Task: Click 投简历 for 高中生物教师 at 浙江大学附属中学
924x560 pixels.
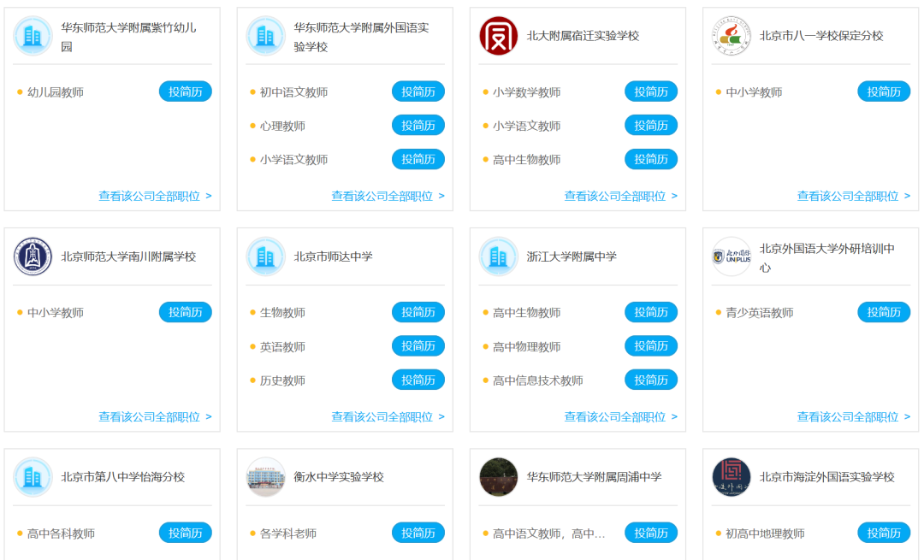Action: coord(651,312)
